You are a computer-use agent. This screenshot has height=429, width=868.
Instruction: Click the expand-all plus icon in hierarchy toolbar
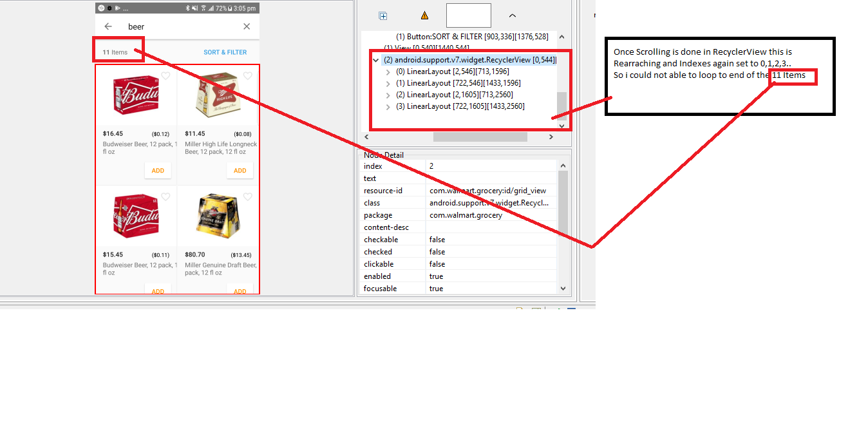click(x=383, y=15)
